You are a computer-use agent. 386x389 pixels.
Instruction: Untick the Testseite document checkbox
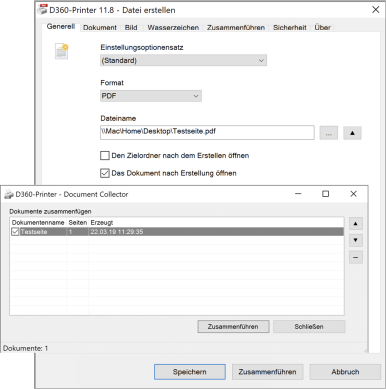click(x=15, y=232)
